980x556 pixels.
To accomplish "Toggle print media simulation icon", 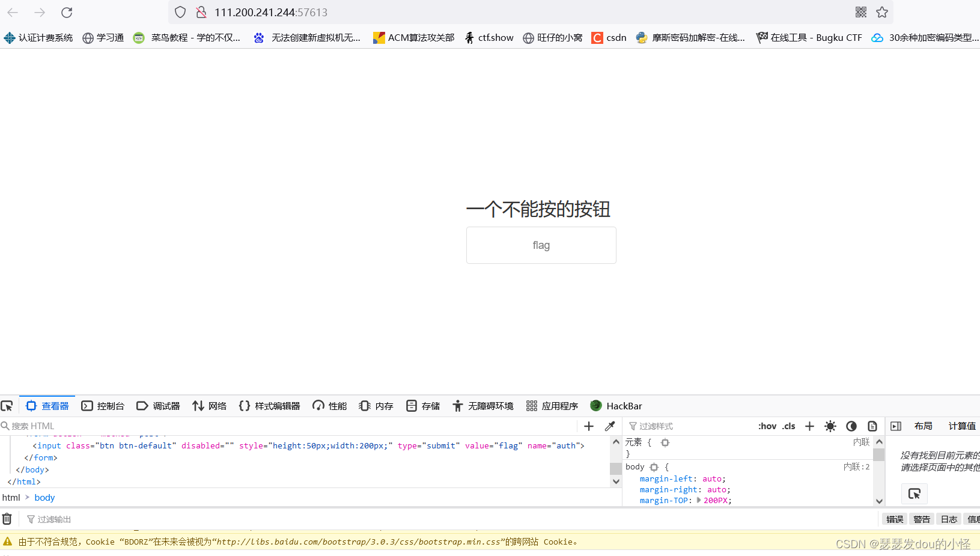I will pos(872,426).
